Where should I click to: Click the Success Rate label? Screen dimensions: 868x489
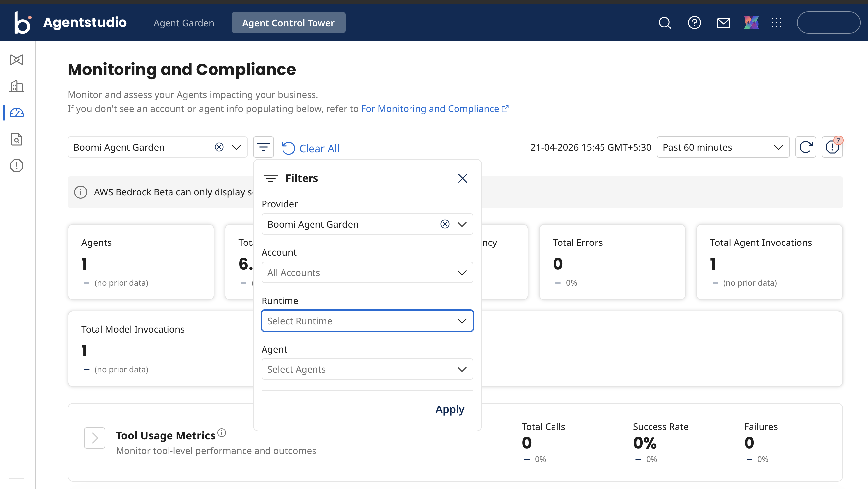pos(660,427)
